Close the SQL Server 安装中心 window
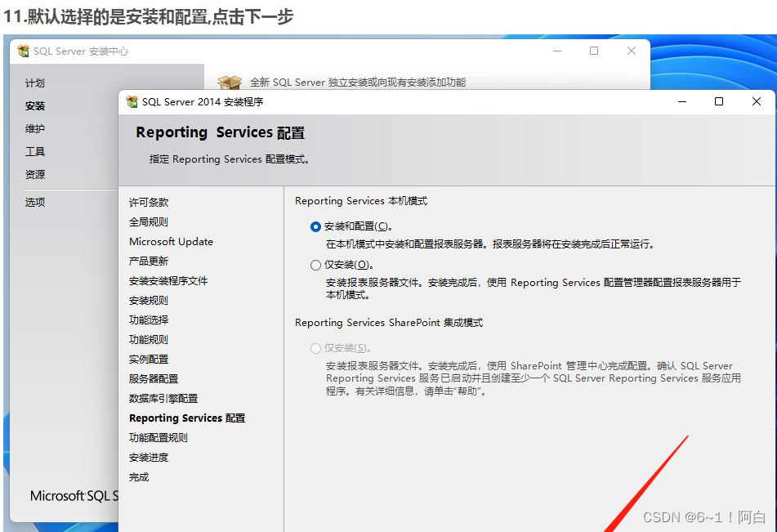This screenshot has width=777, height=532. [x=632, y=51]
